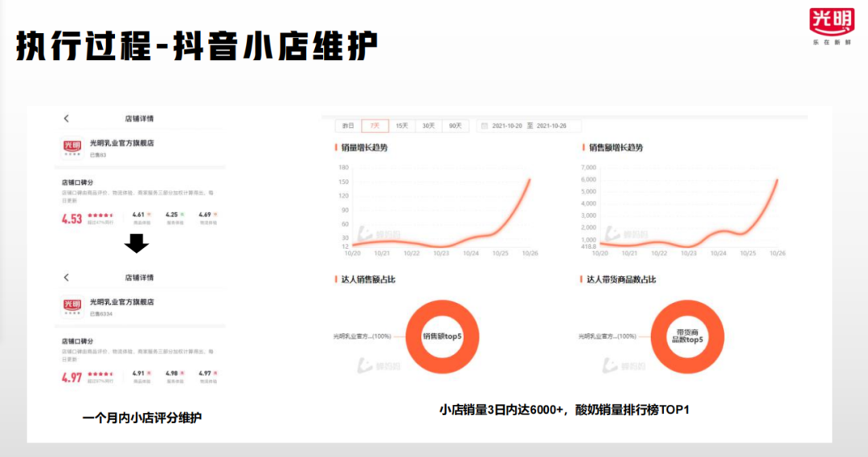
Task: Switch to the 昨日 time range tab
Action: click(x=348, y=126)
